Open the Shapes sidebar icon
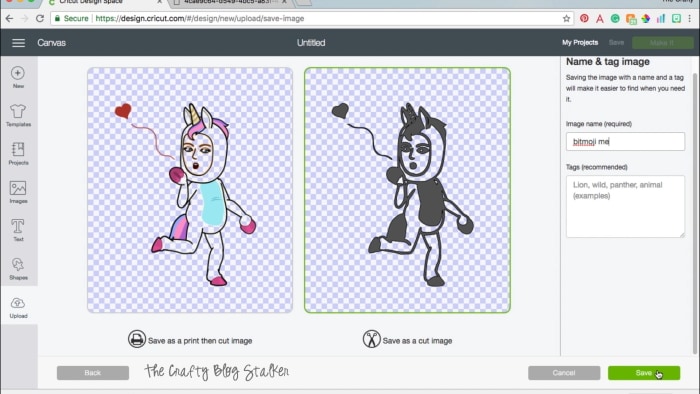Viewport: 700px width, 394px height. [18, 264]
